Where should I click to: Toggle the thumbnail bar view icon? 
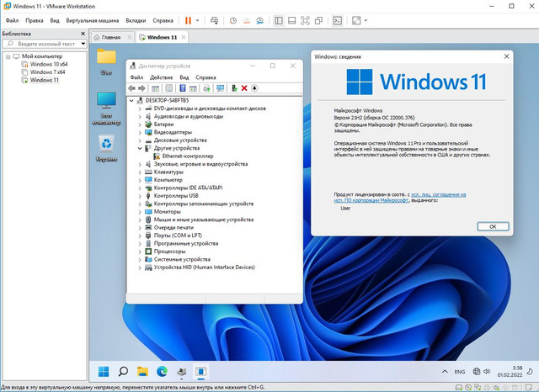292,20
